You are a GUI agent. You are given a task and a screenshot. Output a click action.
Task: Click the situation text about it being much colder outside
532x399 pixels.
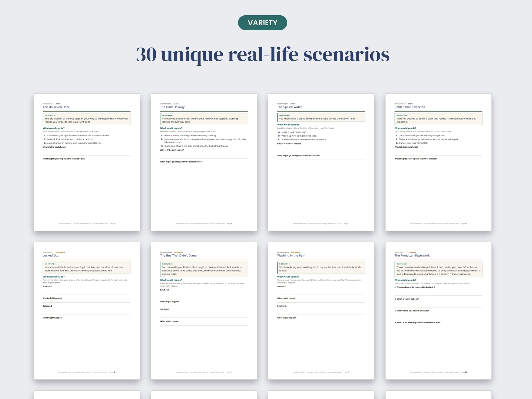tap(436, 120)
